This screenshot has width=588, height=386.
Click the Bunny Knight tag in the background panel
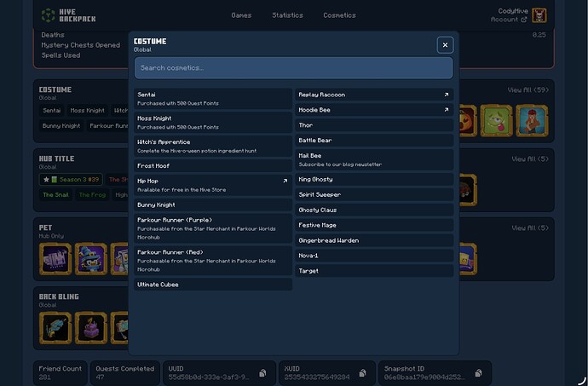point(61,125)
